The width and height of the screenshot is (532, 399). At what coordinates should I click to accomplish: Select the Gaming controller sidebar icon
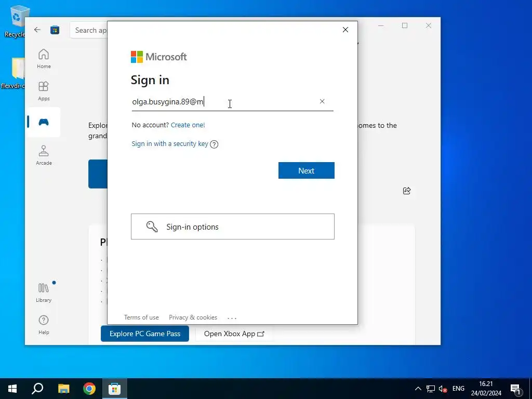point(44,122)
